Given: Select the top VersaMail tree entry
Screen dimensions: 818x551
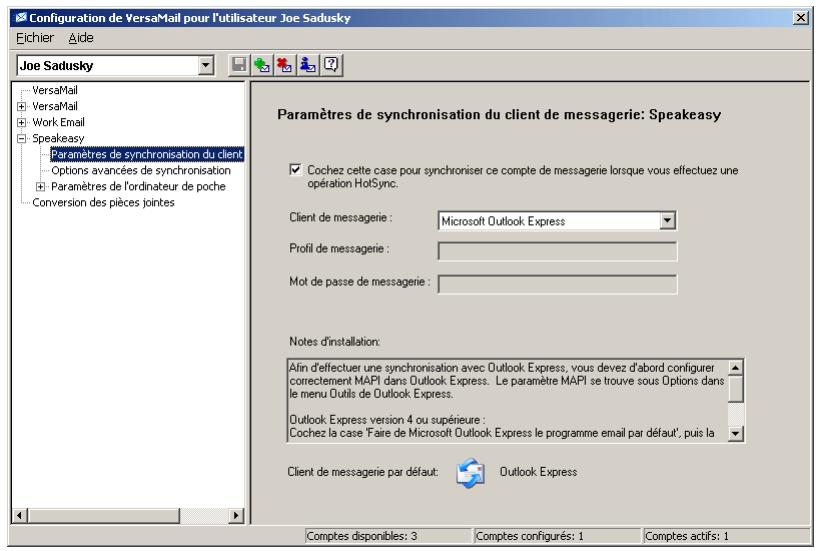Looking at the screenshot, I should click(x=55, y=90).
